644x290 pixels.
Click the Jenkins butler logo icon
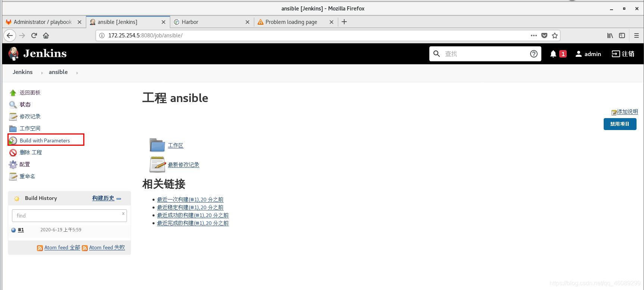[x=14, y=53]
